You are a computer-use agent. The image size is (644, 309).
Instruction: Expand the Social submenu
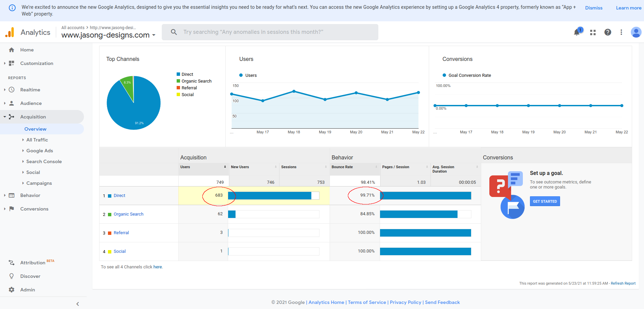pyautogui.click(x=23, y=172)
